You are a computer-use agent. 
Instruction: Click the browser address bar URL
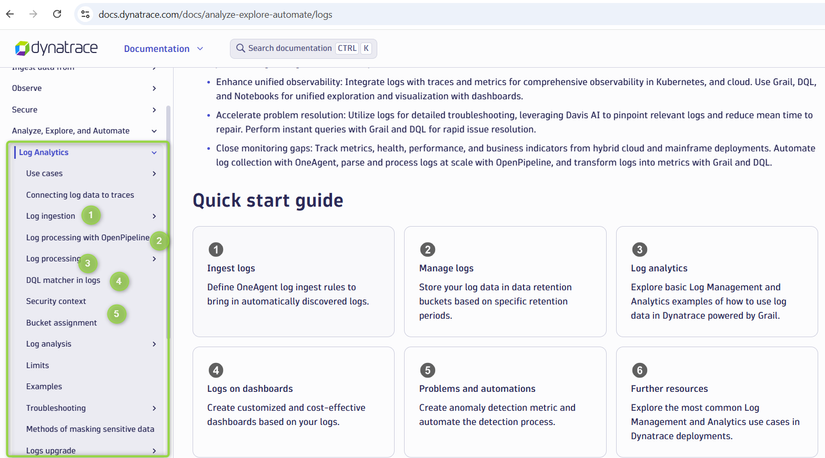215,15
